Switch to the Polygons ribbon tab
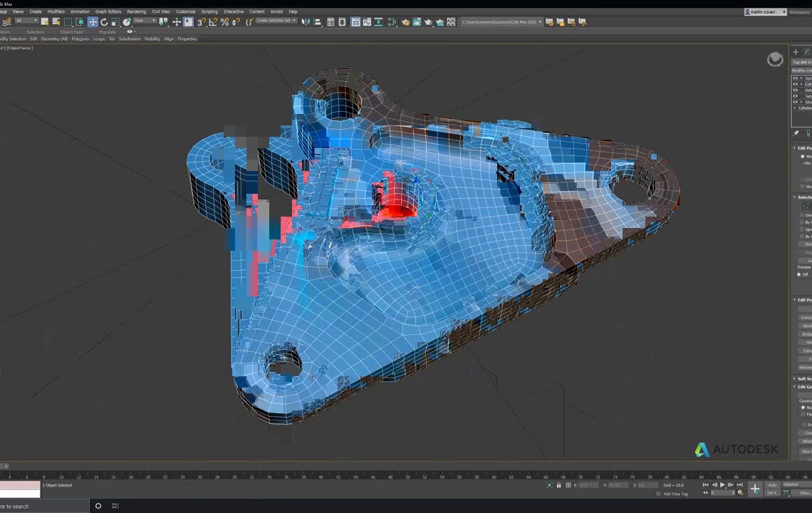The width and height of the screenshot is (812, 513). tap(80, 38)
